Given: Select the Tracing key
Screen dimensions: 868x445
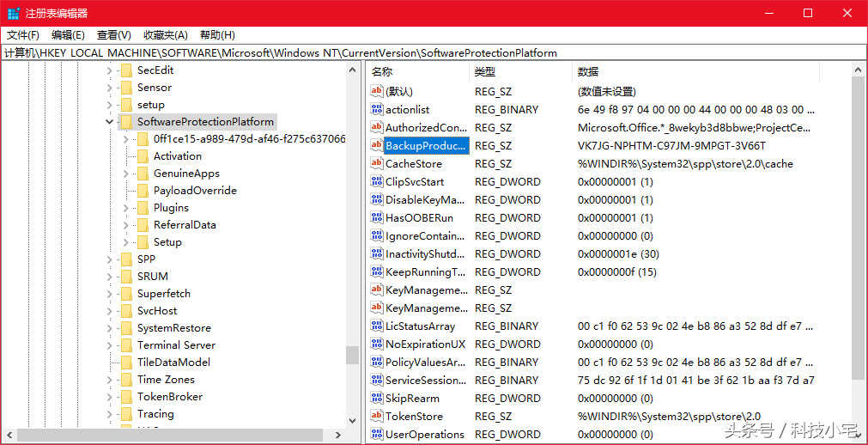Looking at the screenshot, I should [x=155, y=414].
